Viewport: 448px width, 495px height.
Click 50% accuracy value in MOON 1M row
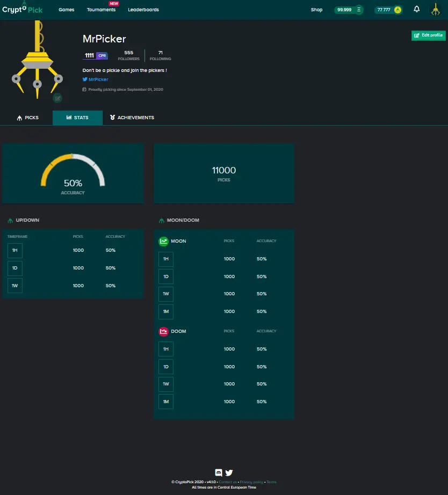click(262, 311)
